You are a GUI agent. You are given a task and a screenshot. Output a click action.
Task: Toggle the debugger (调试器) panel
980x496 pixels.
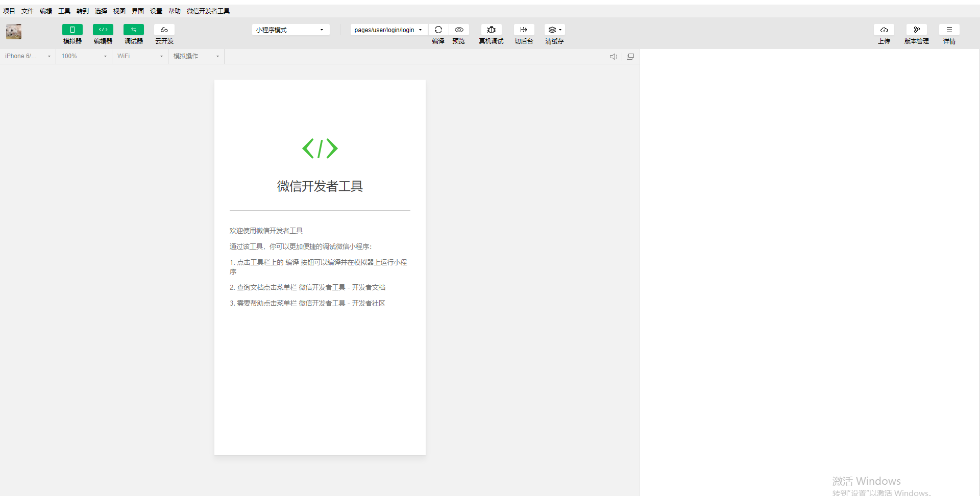click(134, 30)
